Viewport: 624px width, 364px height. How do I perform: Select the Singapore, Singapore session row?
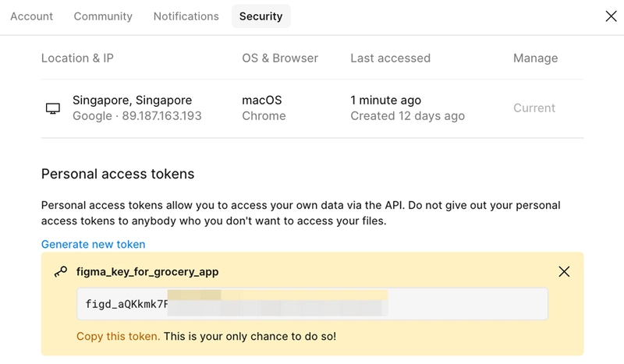pyautogui.click(x=313, y=108)
